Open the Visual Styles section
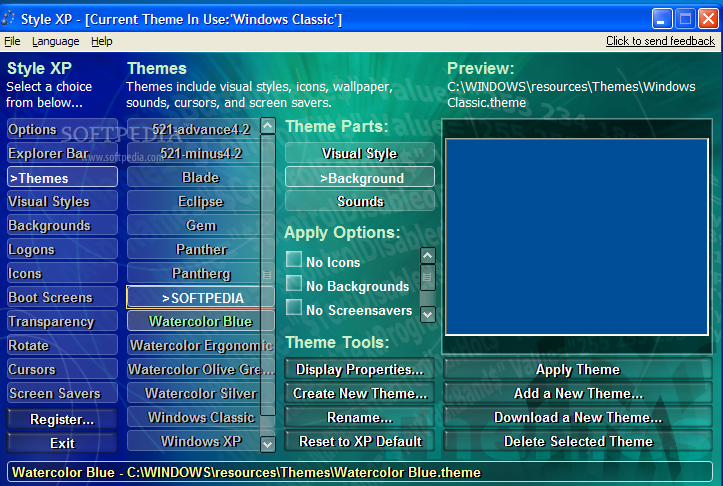The width and height of the screenshot is (723, 486). click(62, 202)
